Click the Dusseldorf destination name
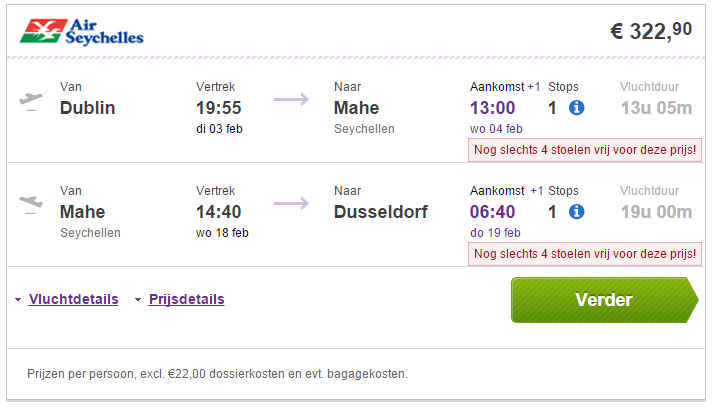The height and width of the screenshot is (409, 714). pos(381,212)
